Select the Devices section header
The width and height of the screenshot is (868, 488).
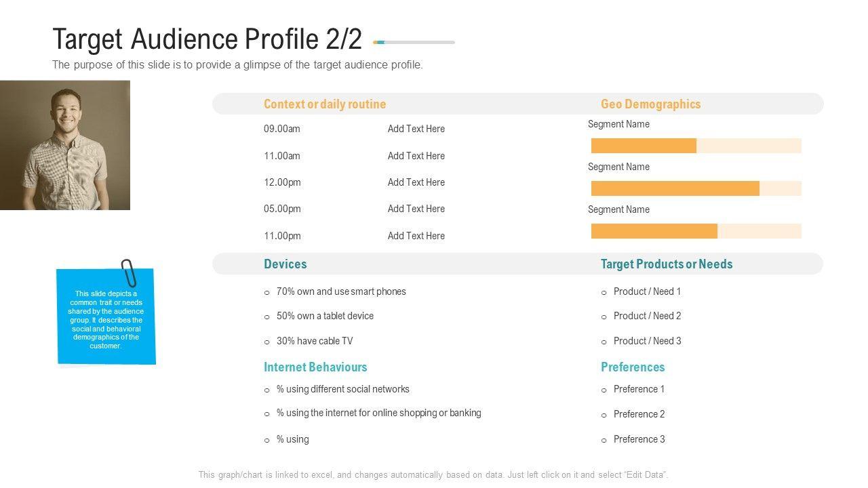tap(285, 264)
